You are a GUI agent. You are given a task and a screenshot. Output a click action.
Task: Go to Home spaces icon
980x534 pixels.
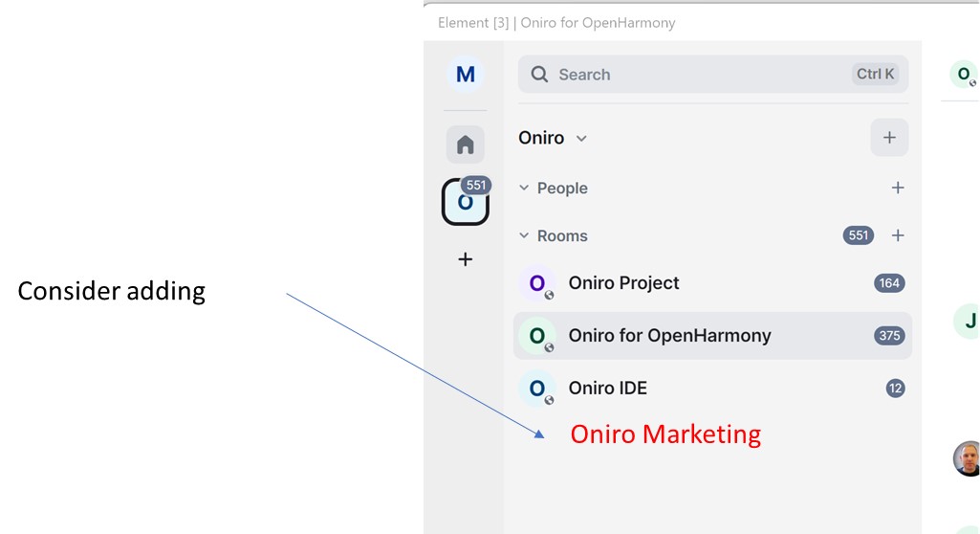coord(465,145)
